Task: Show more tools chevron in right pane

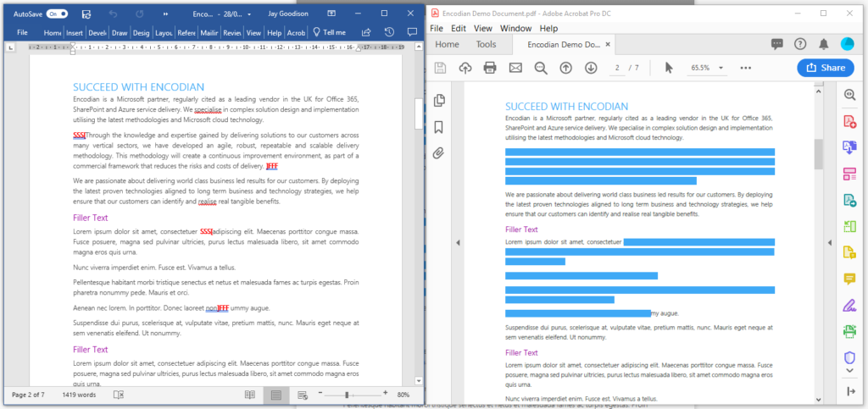Action: [849, 370]
